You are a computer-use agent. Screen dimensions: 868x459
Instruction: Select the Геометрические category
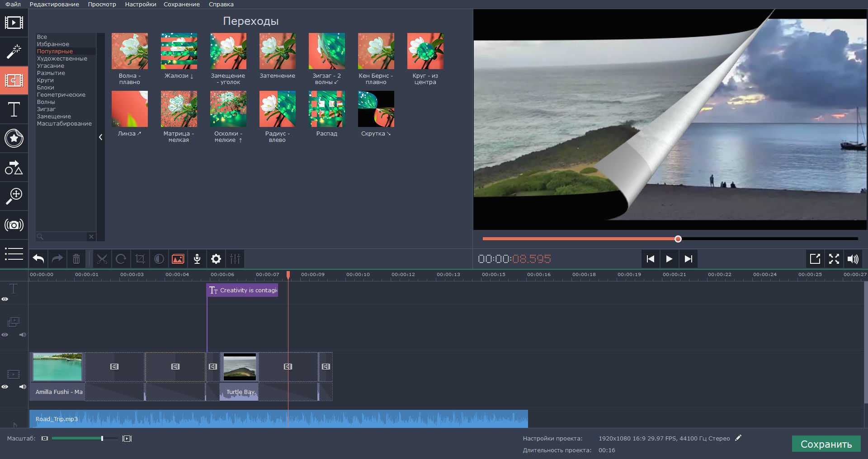coord(61,95)
